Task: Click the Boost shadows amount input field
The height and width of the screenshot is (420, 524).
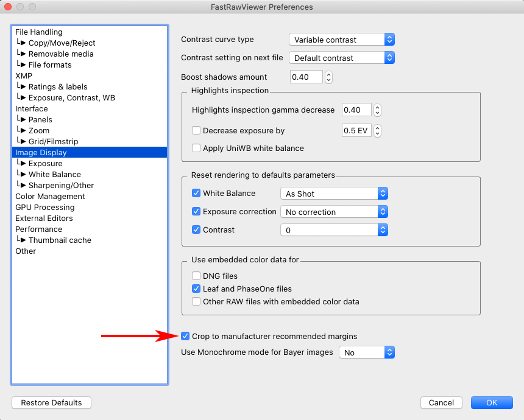Action: point(306,77)
